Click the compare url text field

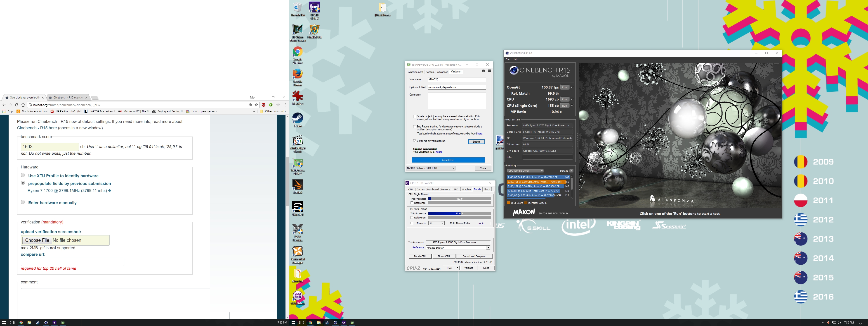click(x=72, y=262)
